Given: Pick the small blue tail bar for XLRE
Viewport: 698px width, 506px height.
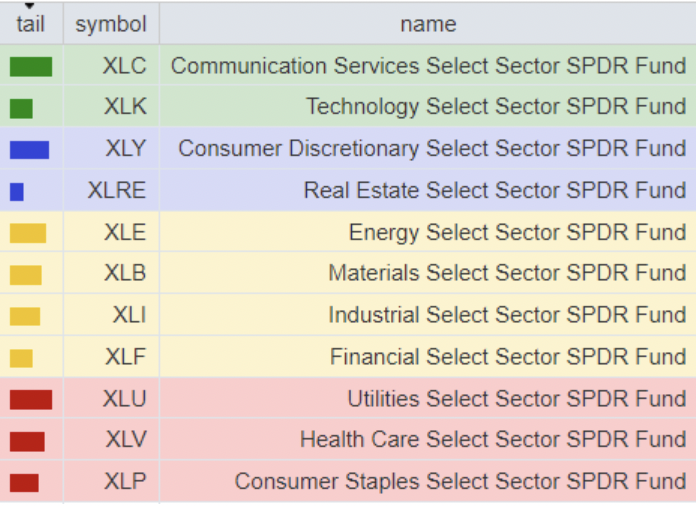Looking at the screenshot, I should point(17,191).
